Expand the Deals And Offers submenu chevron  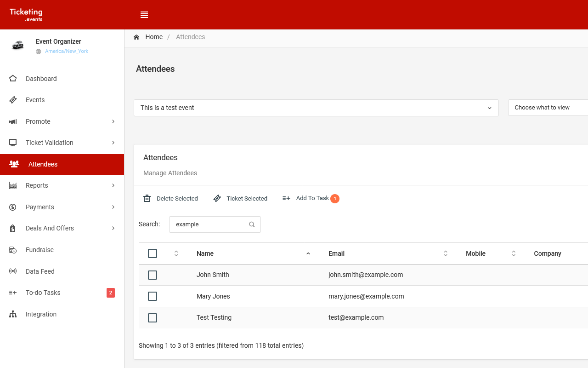pyautogui.click(x=113, y=228)
